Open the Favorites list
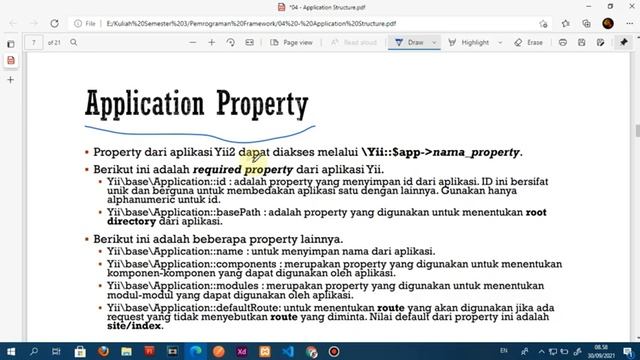 coord(565,24)
